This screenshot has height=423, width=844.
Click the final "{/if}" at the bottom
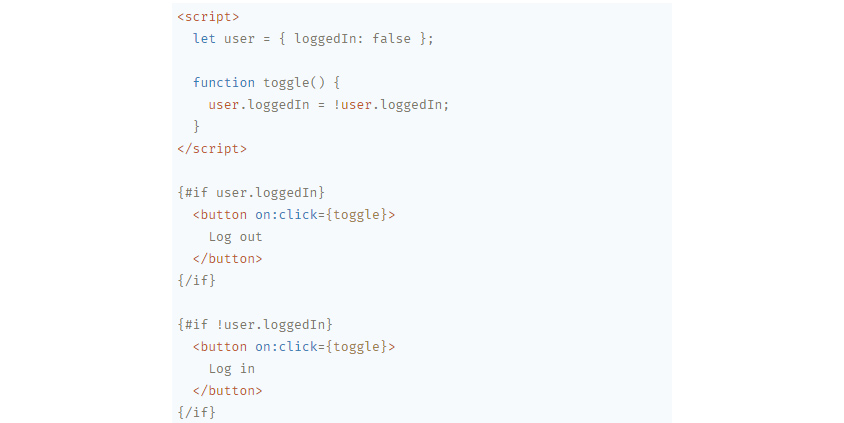196,412
